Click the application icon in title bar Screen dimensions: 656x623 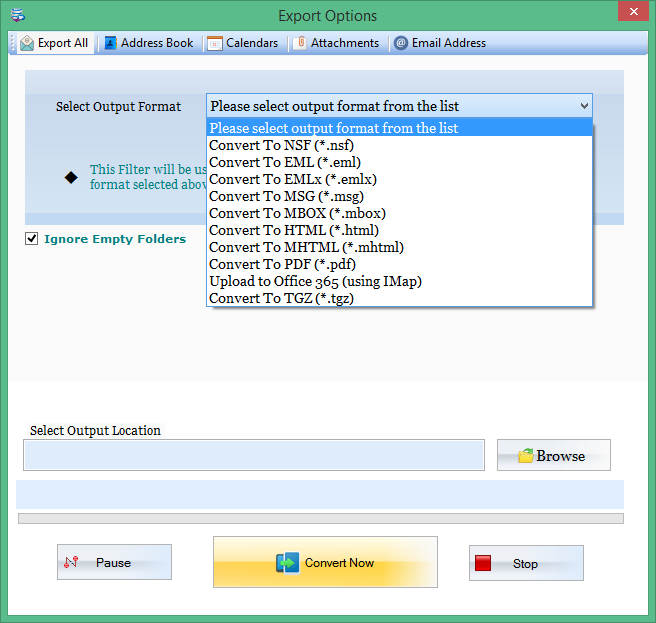[x=18, y=15]
